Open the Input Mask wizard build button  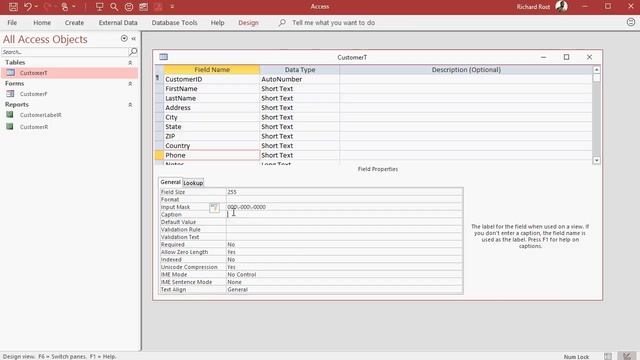click(x=214, y=207)
